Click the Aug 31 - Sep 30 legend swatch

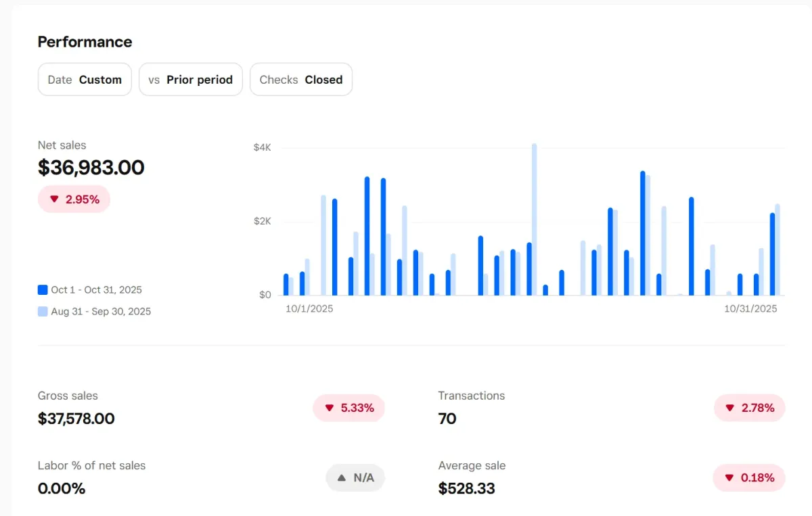click(x=43, y=312)
